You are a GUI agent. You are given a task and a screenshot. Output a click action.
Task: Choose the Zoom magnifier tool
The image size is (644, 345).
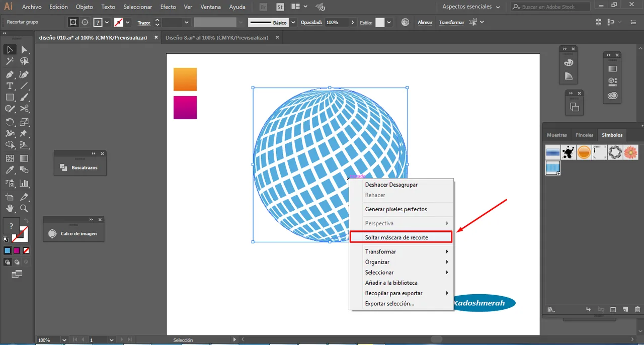tap(24, 208)
